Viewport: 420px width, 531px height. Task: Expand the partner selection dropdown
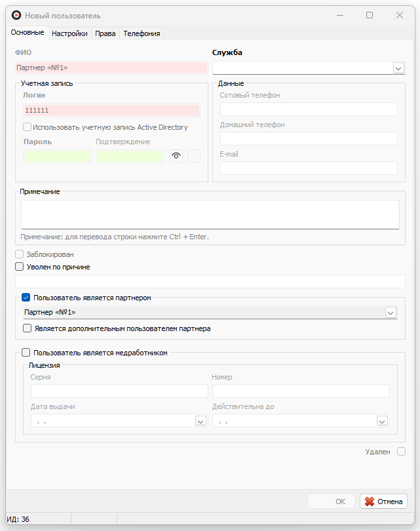pyautogui.click(x=391, y=313)
